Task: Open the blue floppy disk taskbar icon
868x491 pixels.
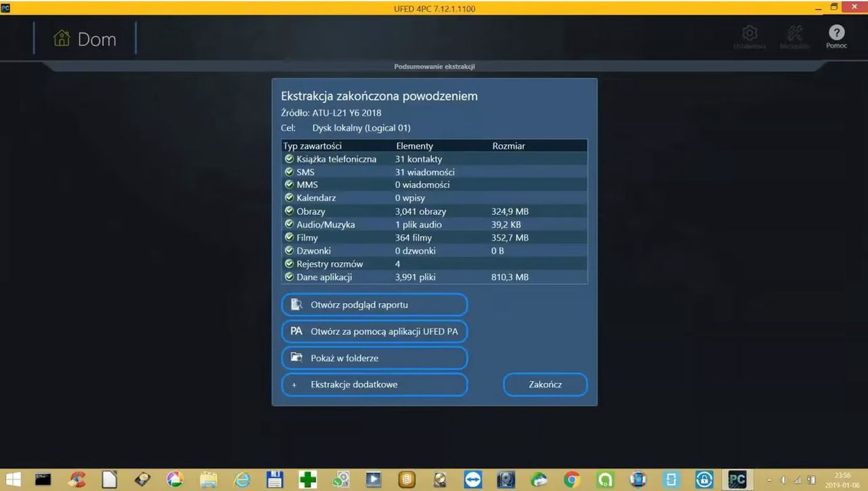Action: click(275, 479)
